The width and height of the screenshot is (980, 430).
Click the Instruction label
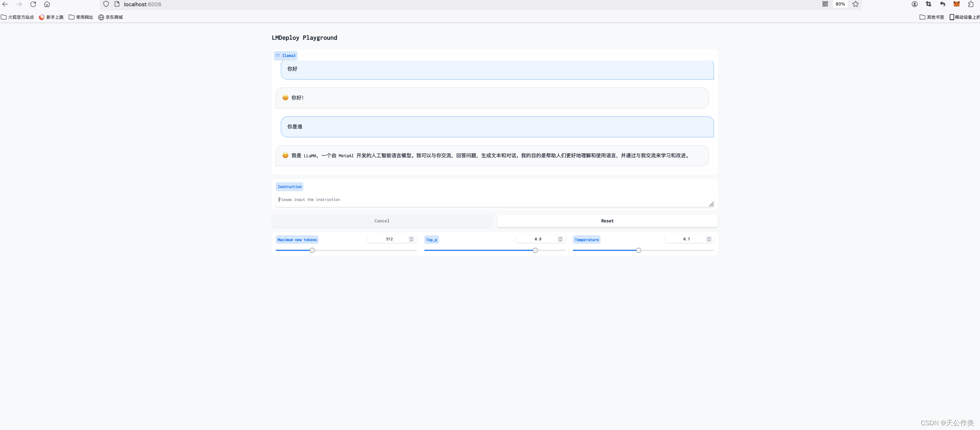pyautogui.click(x=290, y=187)
